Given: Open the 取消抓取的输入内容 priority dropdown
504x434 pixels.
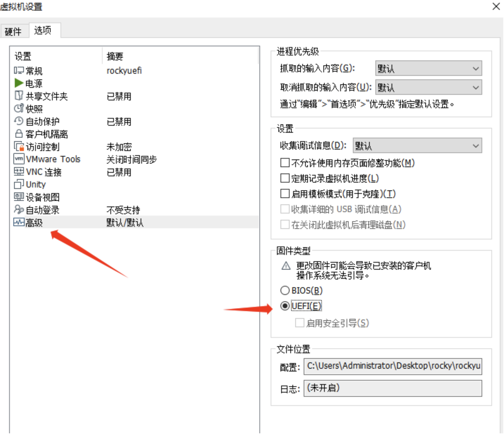Looking at the screenshot, I should pyautogui.click(x=429, y=87).
